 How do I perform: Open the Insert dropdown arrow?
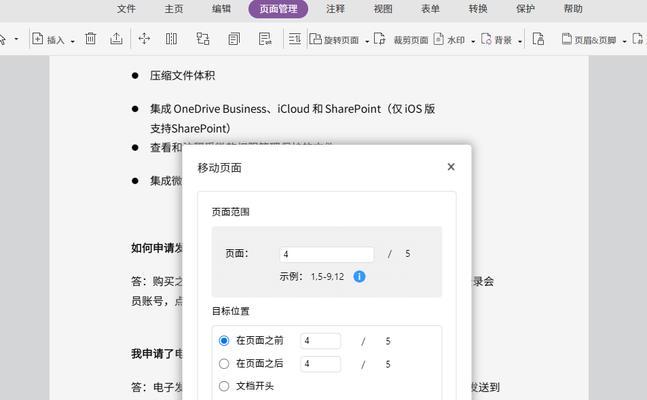pos(73,41)
